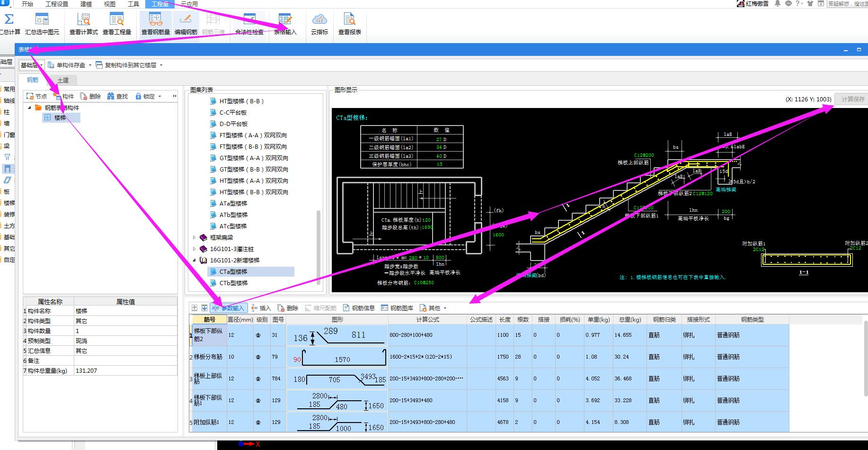Click 保护层厚度 value 15 in drawing
Screen dimensions: 868x450
(x=440, y=164)
